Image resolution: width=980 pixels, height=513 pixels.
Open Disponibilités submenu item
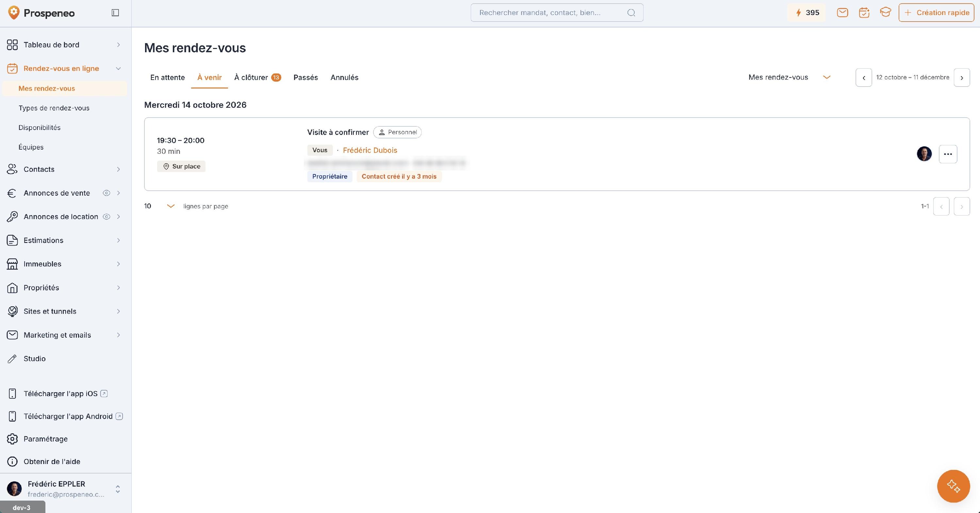(40, 128)
